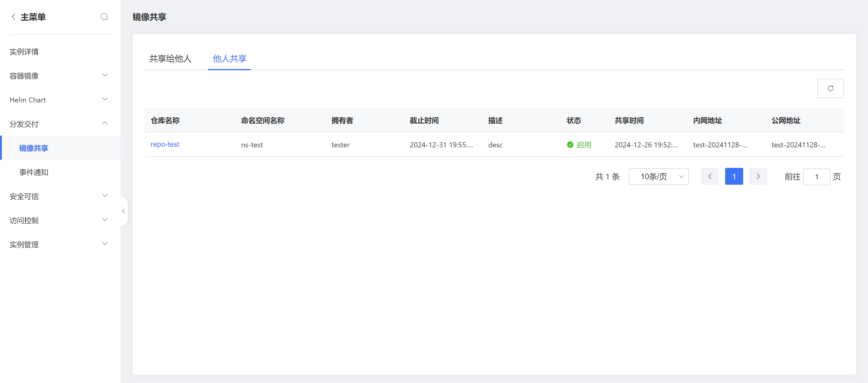The width and height of the screenshot is (868, 383).
Task: Click the 安全可信 menu label
Action: pyautogui.click(x=24, y=196)
